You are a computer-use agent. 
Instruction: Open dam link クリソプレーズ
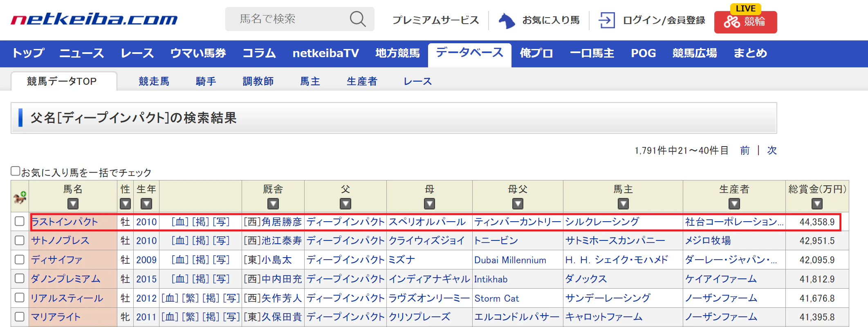pos(419,317)
